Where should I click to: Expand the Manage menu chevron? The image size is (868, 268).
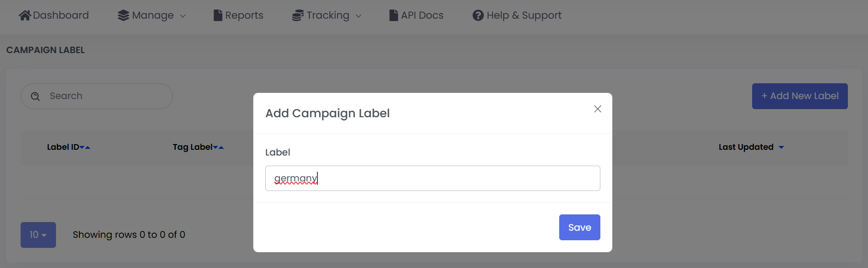(x=183, y=16)
